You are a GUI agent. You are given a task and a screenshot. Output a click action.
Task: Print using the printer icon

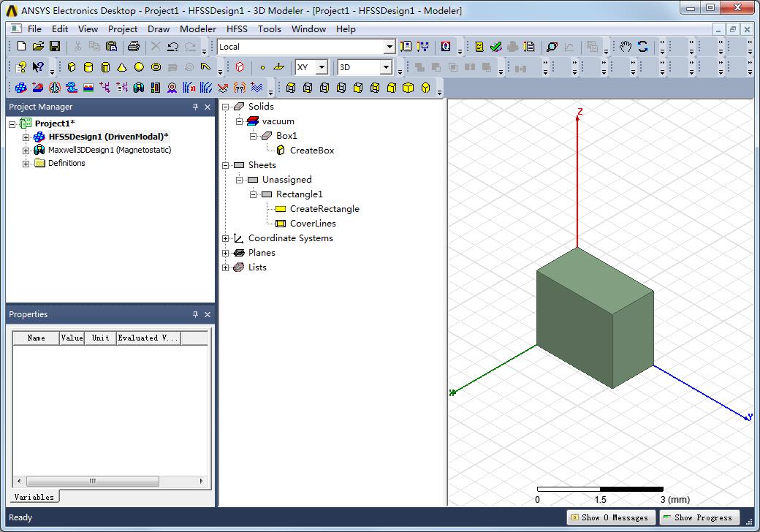134,47
